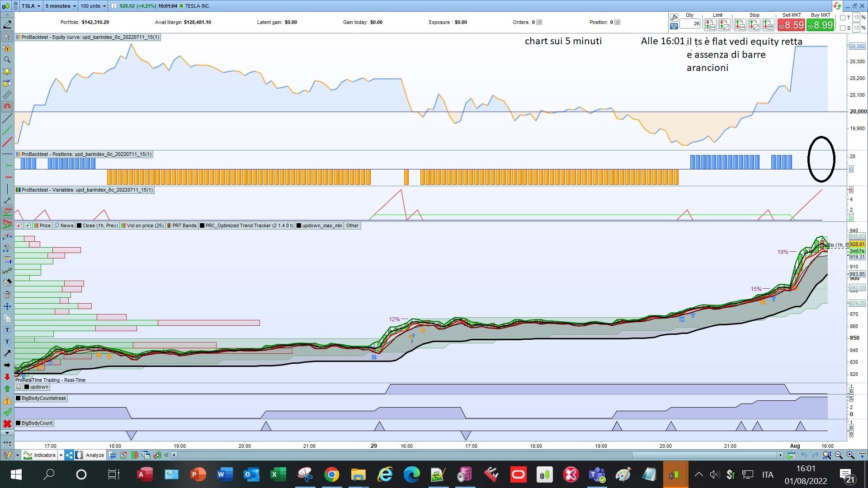Open the 5 minutes timeframe dropdown
The width and height of the screenshot is (868, 488).
61,6
